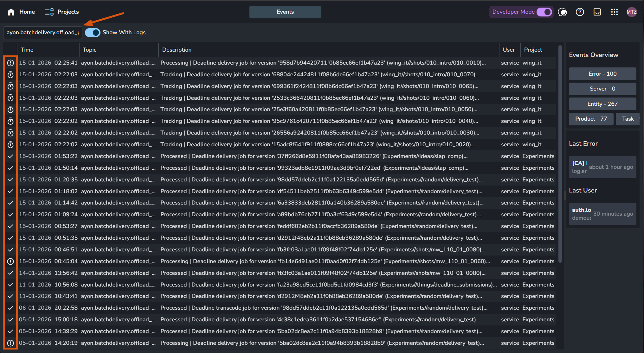The image size is (644, 353).
Task: Click stopwatch icon on first Tracking event
Action: 10,74
